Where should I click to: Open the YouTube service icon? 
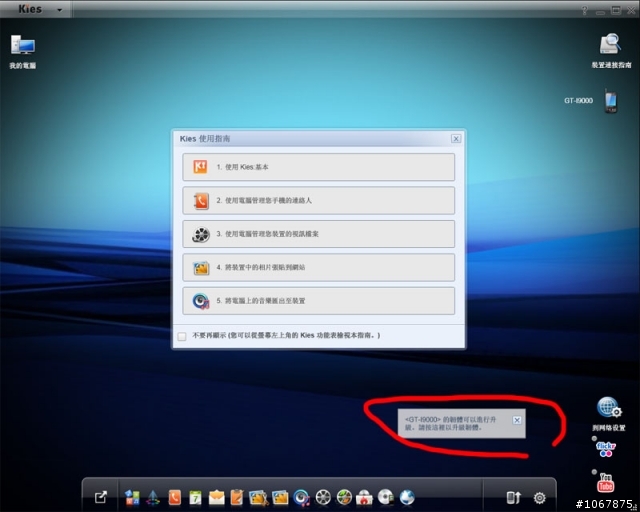click(x=606, y=483)
